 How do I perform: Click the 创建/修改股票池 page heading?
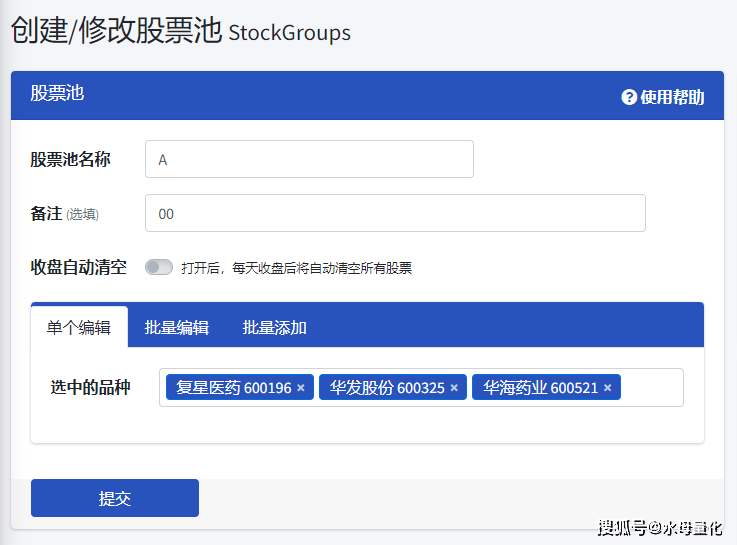click(180, 31)
